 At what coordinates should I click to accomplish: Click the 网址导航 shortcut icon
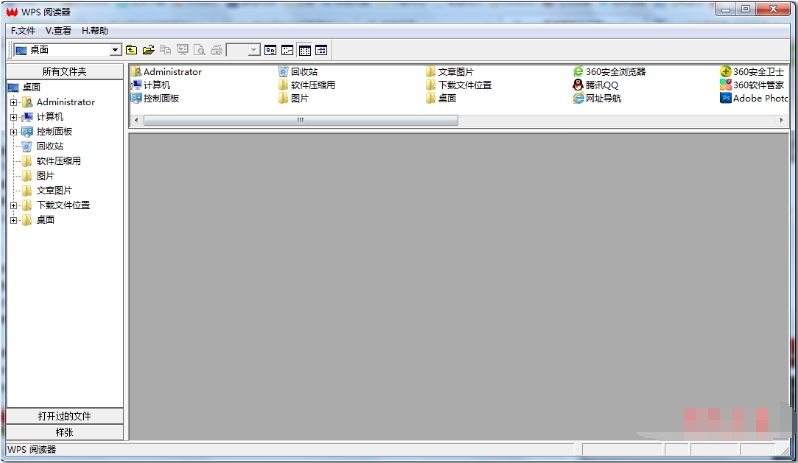(578, 98)
